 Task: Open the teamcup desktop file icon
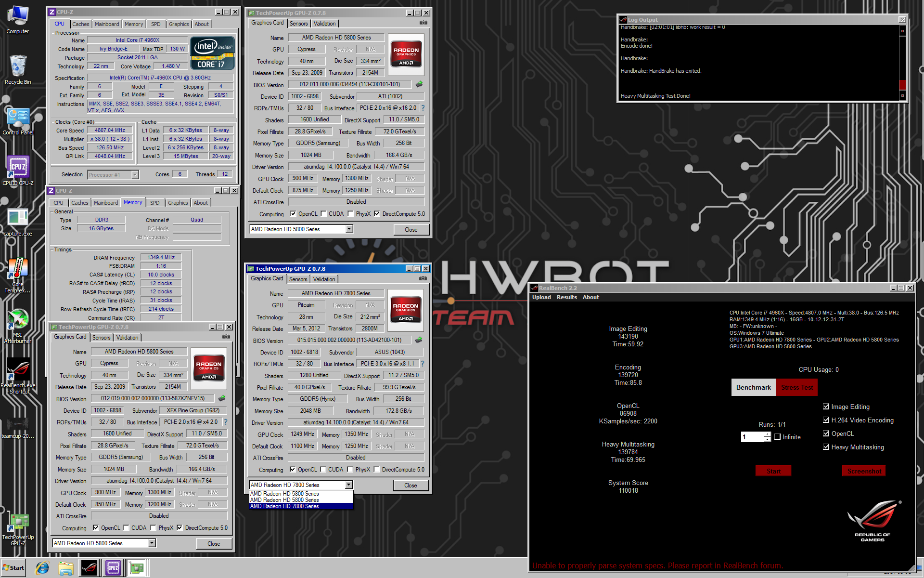coord(18,427)
